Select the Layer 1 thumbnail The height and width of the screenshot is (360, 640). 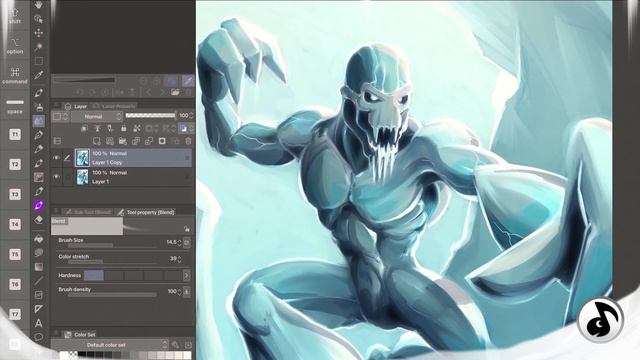pyautogui.click(x=82, y=177)
